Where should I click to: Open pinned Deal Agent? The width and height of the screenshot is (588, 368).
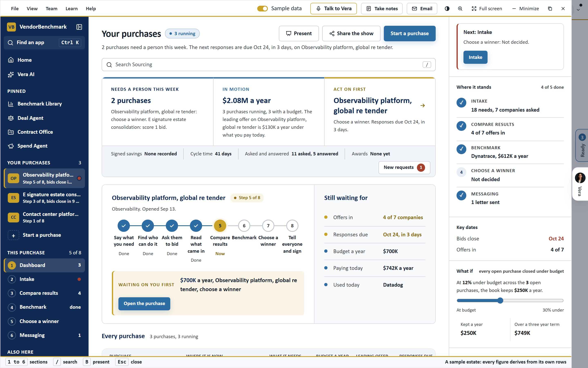[44, 118]
